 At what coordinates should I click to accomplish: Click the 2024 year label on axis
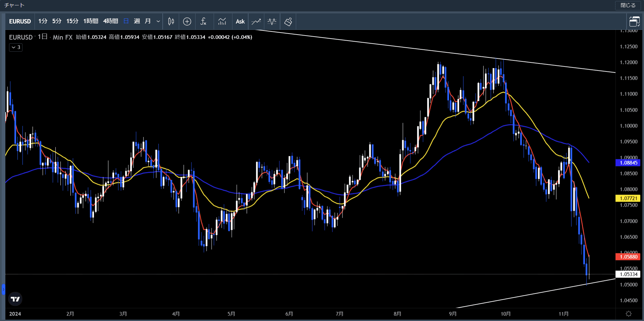(15, 314)
